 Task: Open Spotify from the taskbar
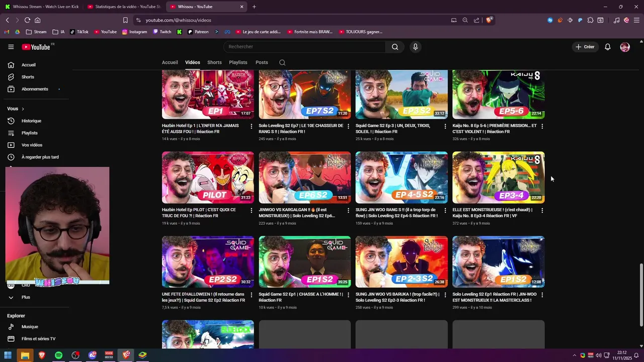pyautogui.click(x=58, y=355)
